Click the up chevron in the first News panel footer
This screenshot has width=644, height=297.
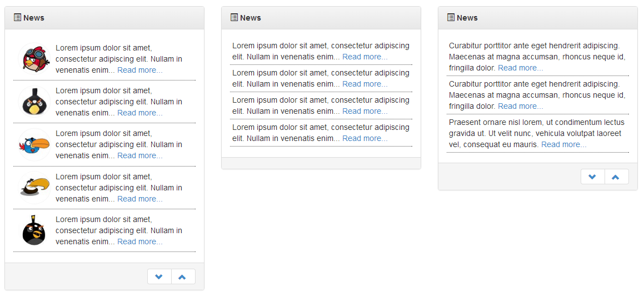pos(183,276)
